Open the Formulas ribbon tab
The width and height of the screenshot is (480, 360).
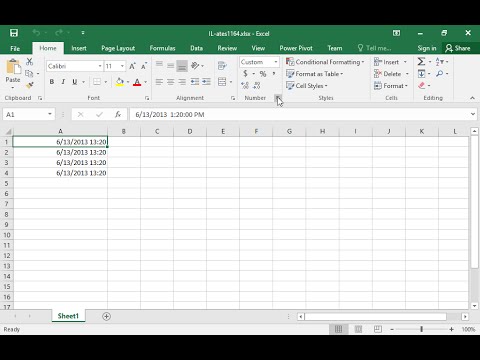tap(162, 48)
